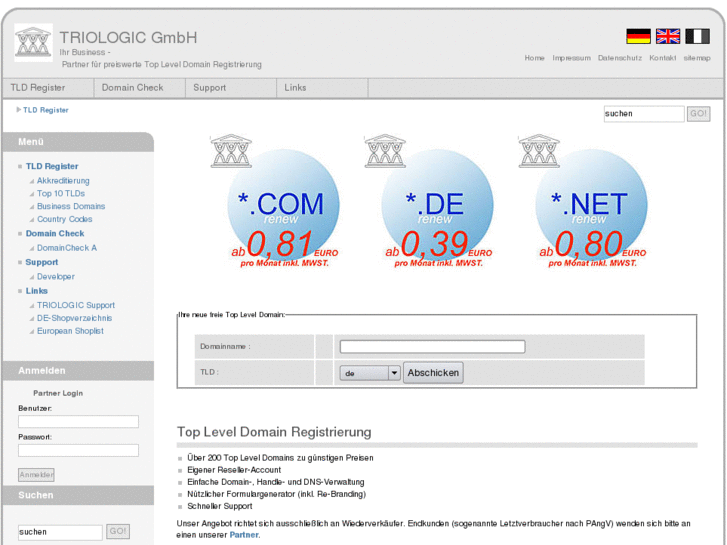Open Developer in the sidebar
Screen dimensions: 727x545
[56, 276]
